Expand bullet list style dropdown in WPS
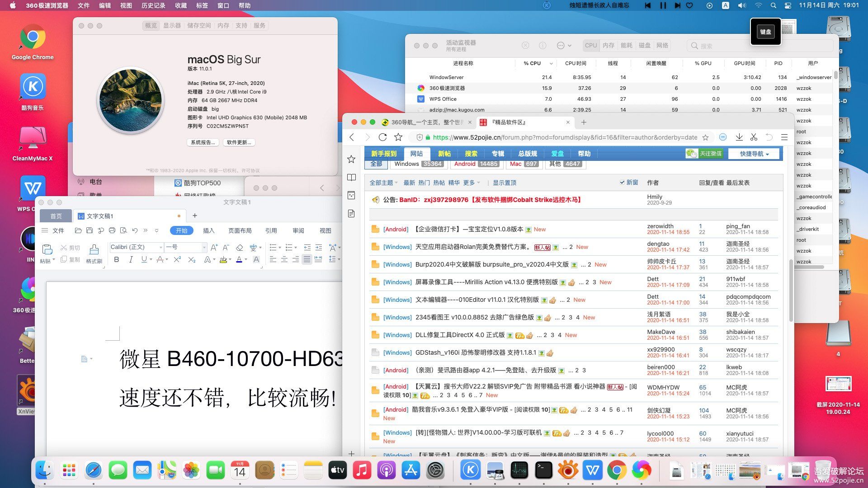The width and height of the screenshot is (868, 488). point(279,247)
